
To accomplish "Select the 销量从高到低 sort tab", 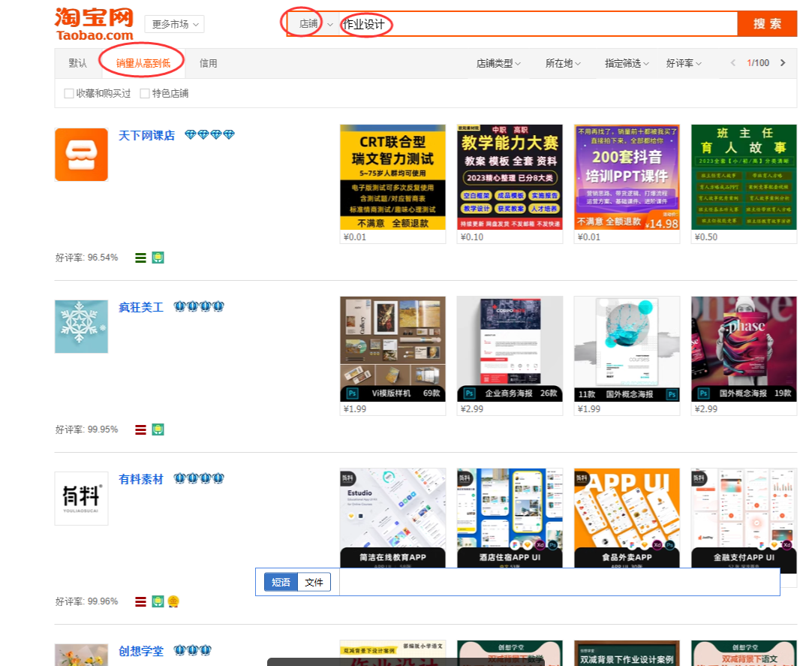I will click(x=143, y=63).
